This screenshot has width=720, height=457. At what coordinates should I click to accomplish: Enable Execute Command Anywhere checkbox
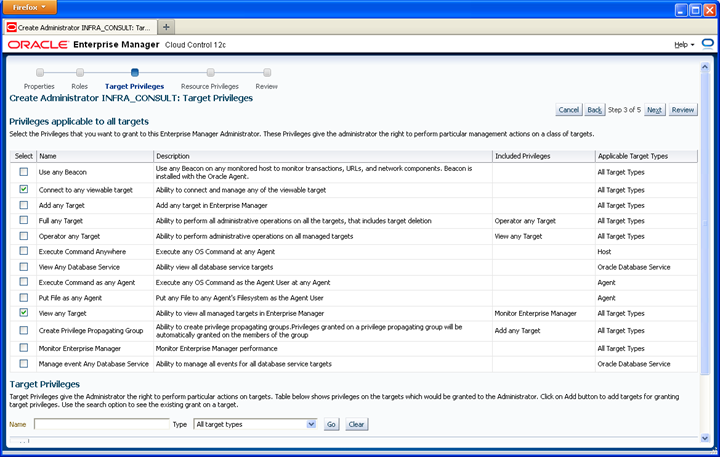tap(23, 251)
